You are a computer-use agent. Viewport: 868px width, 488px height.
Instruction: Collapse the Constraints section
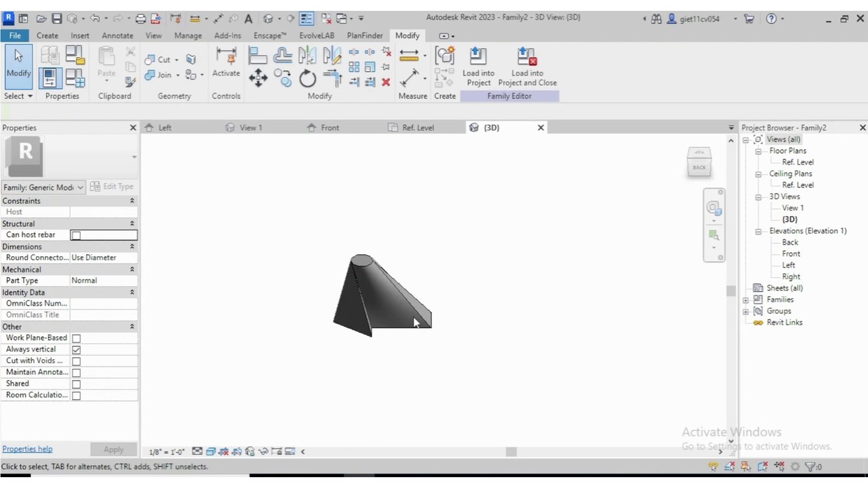pos(132,201)
